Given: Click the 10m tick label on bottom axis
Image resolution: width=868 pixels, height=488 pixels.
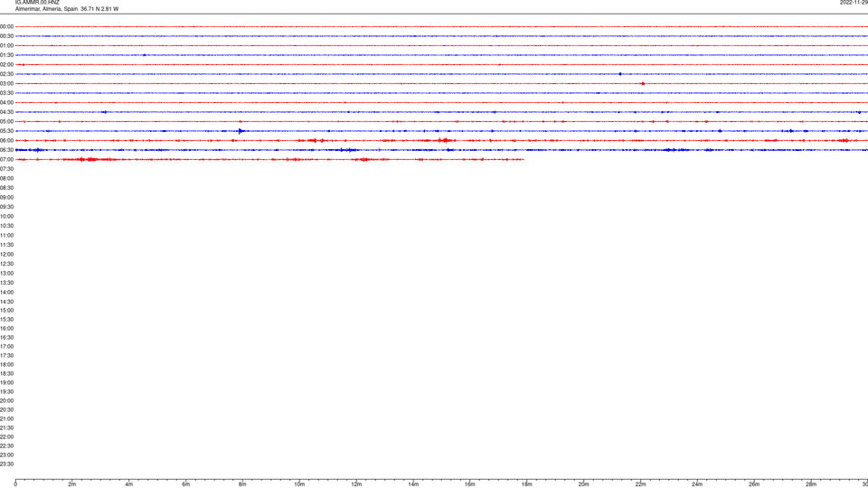Looking at the screenshot, I should click(x=299, y=484).
